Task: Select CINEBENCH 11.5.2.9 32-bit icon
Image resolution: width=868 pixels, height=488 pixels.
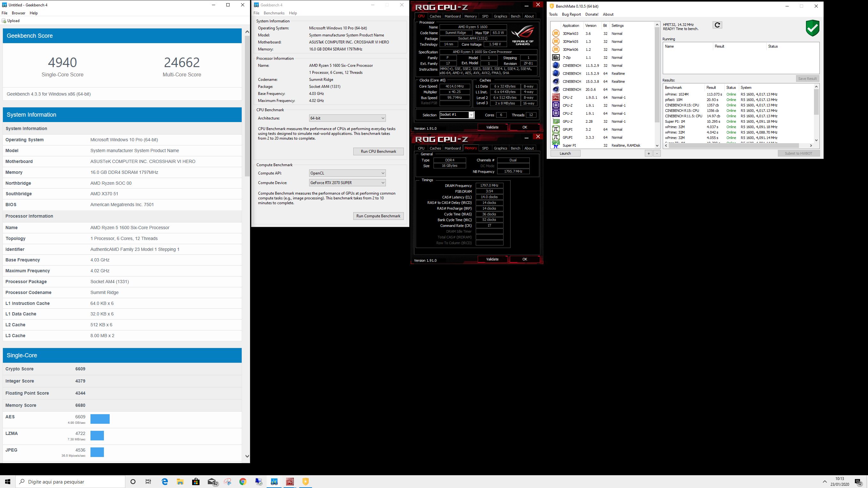Action: click(556, 65)
